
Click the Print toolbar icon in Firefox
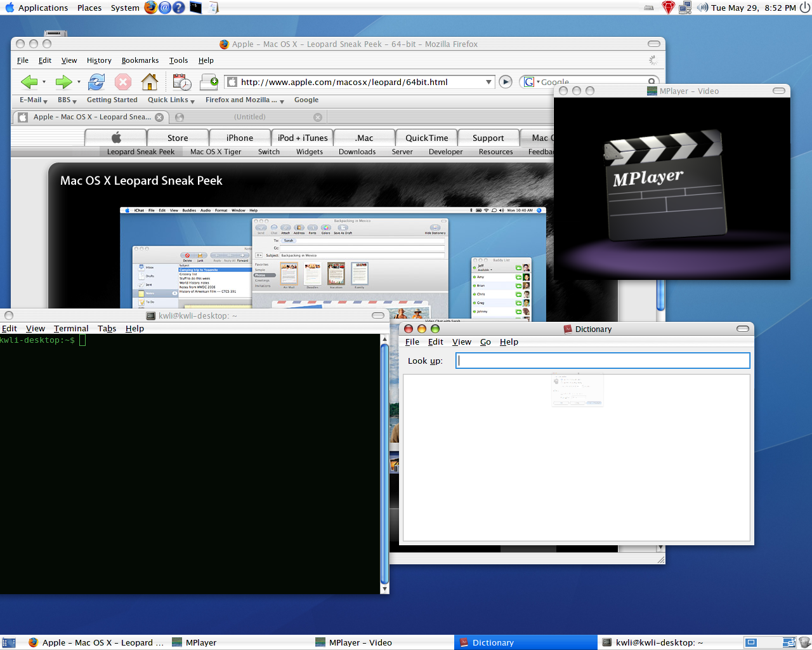click(x=209, y=81)
